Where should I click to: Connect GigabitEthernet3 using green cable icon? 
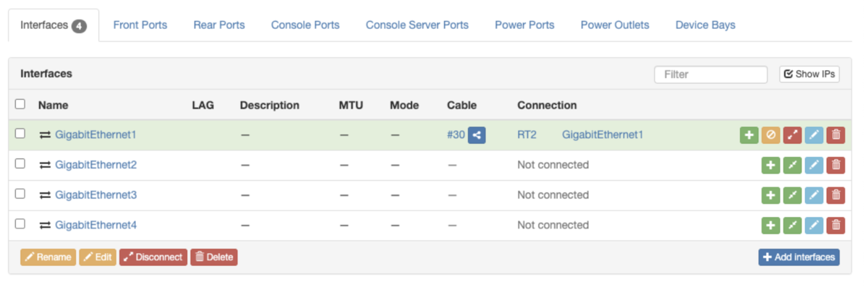click(793, 195)
